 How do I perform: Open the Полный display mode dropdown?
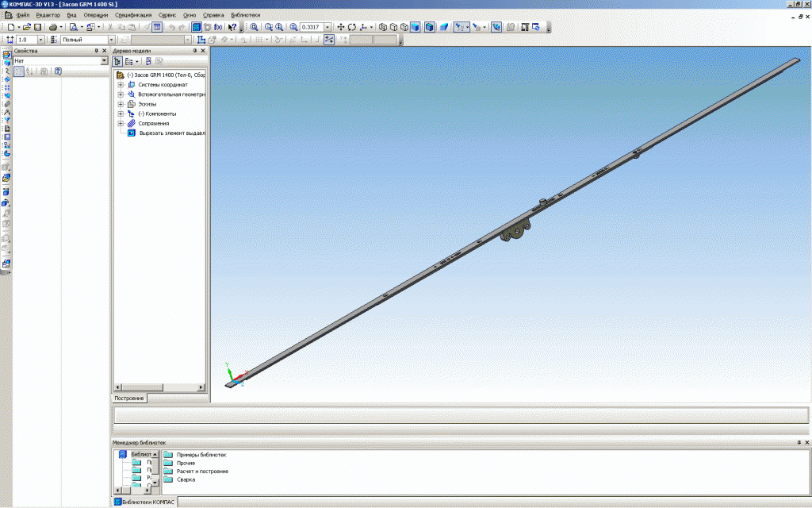(111, 40)
